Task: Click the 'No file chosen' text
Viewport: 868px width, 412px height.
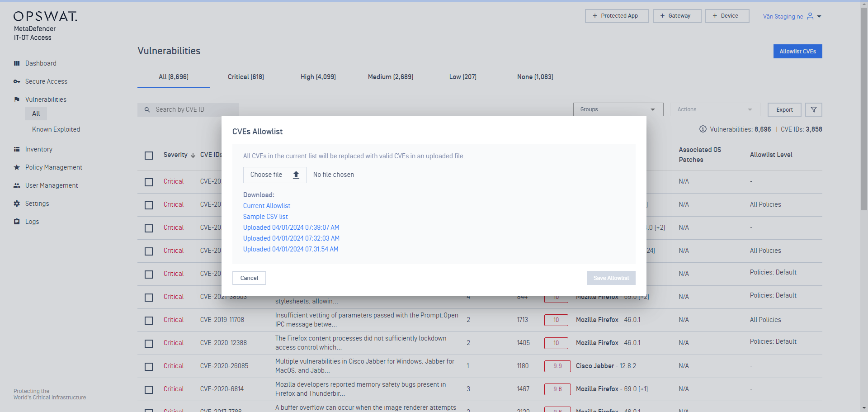Action: coord(334,175)
